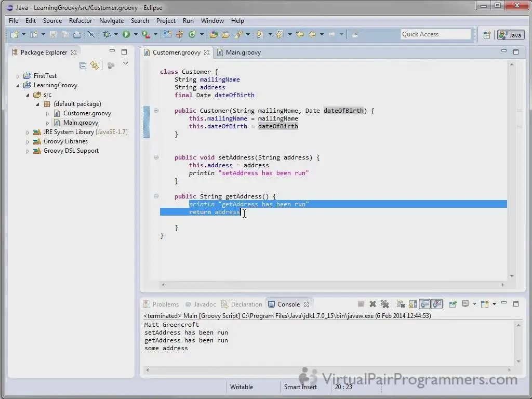Toggle Show Console on standard output change
532x399 pixels.
click(x=425, y=304)
